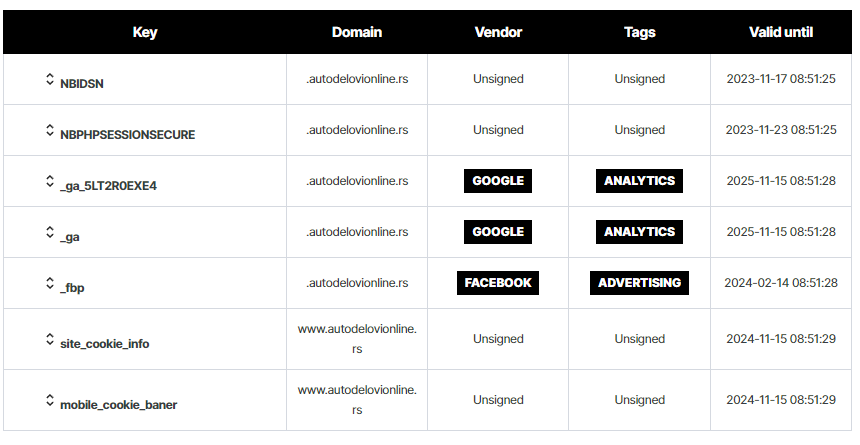
Task: Sort table by the Key column header
Action: click(x=145, y=32)
